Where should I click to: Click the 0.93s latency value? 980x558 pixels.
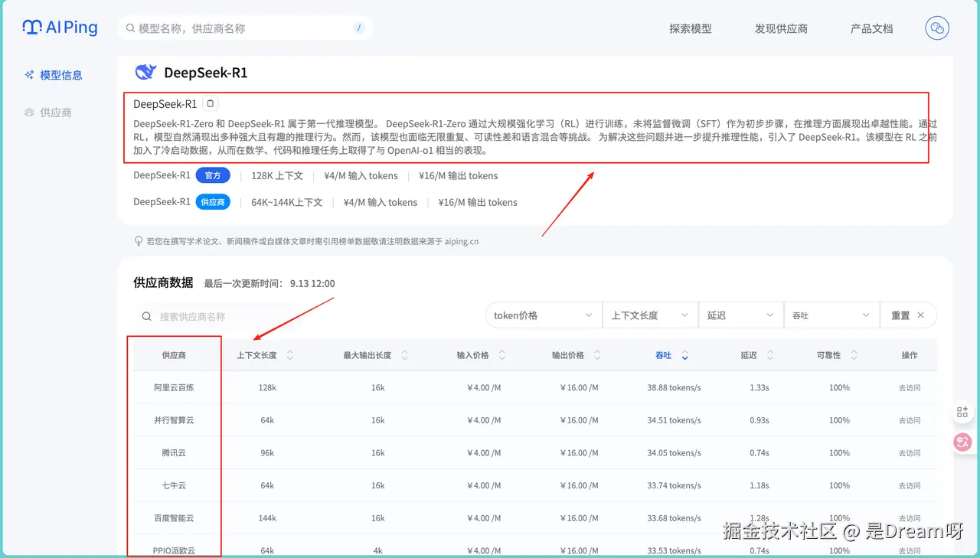click(759, 420)
